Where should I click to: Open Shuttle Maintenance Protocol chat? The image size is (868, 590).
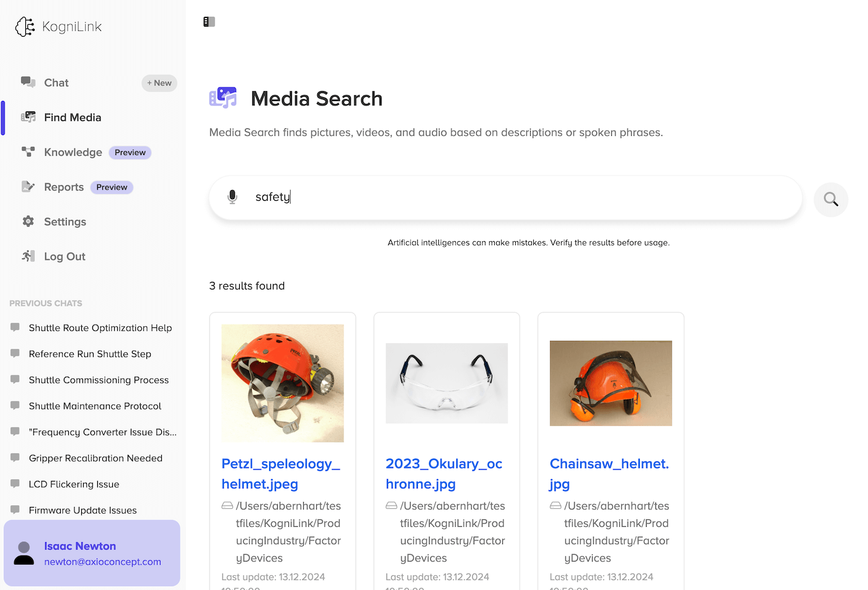point(95,406)
